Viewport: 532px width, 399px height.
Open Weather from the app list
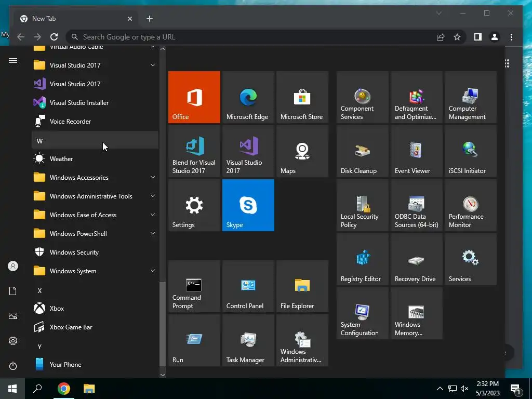[95, 159]
